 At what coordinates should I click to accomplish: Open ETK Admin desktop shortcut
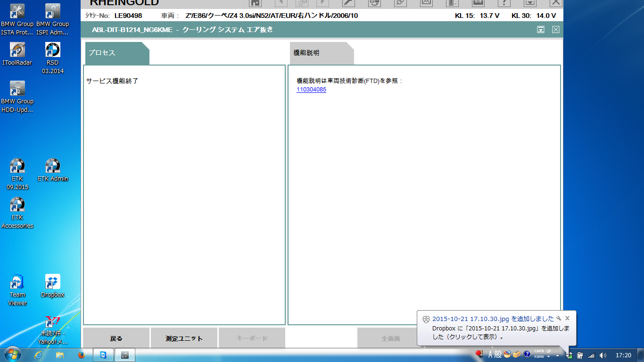coord(53,170)
